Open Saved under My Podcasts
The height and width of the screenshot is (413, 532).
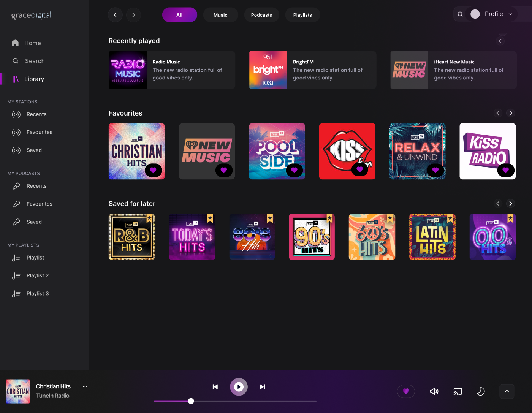tap(27, 222)
